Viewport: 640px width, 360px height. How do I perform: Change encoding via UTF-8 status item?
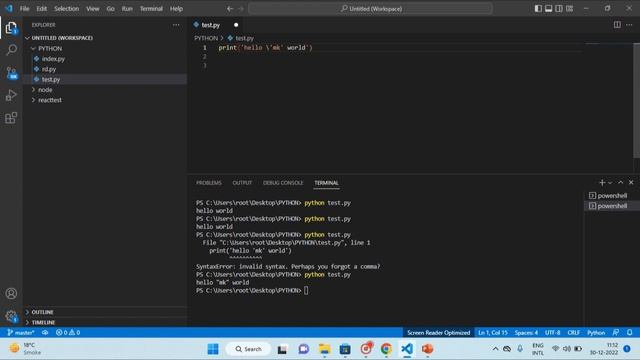click(x=552, y=333)
